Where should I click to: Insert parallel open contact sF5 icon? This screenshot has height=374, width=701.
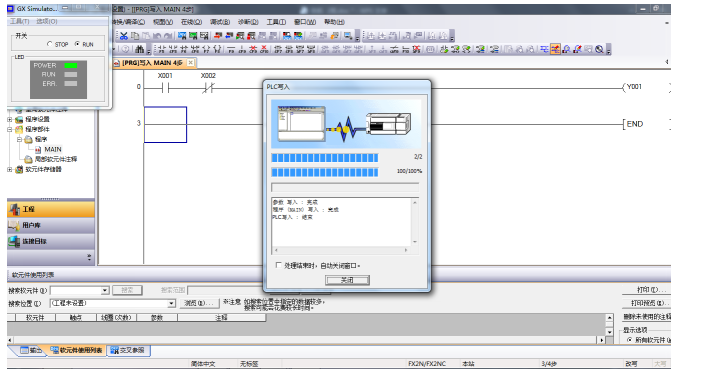[x=173, y=49]
